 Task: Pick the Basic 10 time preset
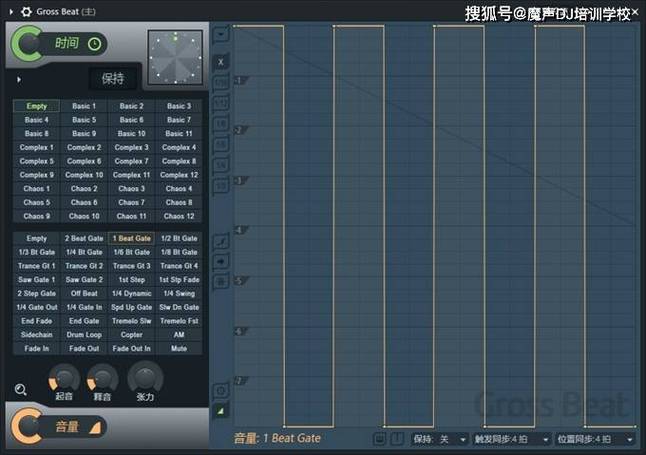[x=131, y=134]
